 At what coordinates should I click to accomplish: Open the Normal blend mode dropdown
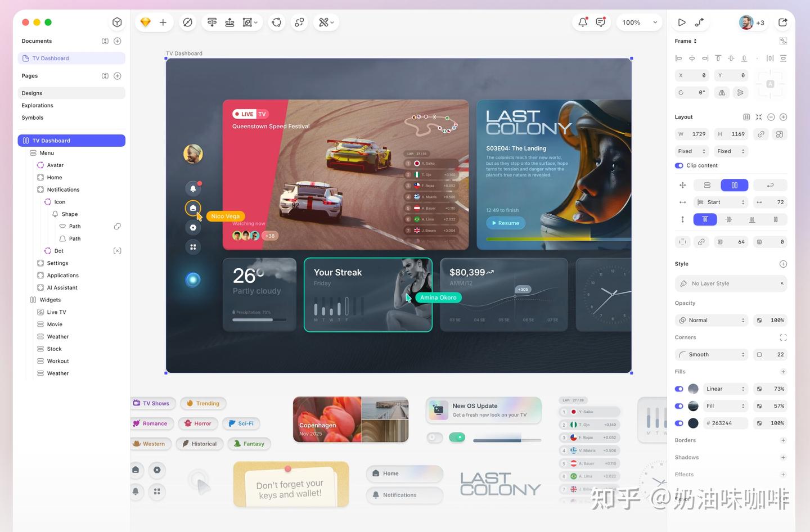711,321
